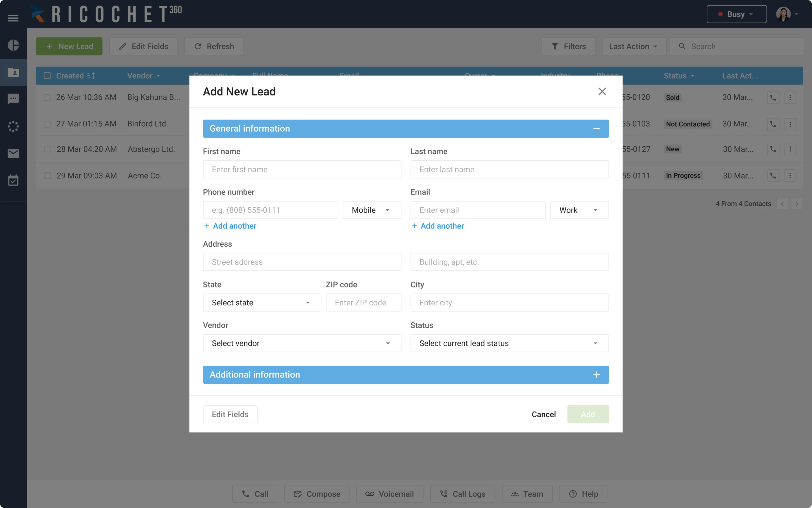812x508 pixels.
Task: Select all leads using the header checkbox
Action: pos(47,75)
